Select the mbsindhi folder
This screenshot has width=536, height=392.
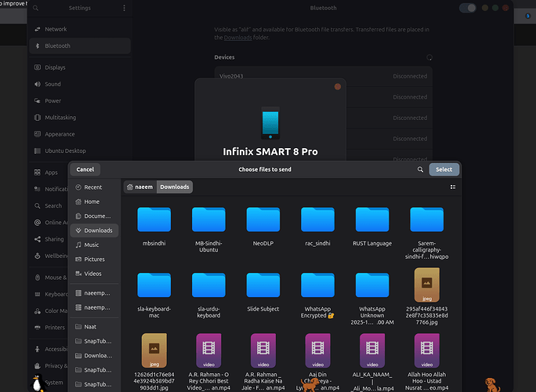(x=154, y=226)
